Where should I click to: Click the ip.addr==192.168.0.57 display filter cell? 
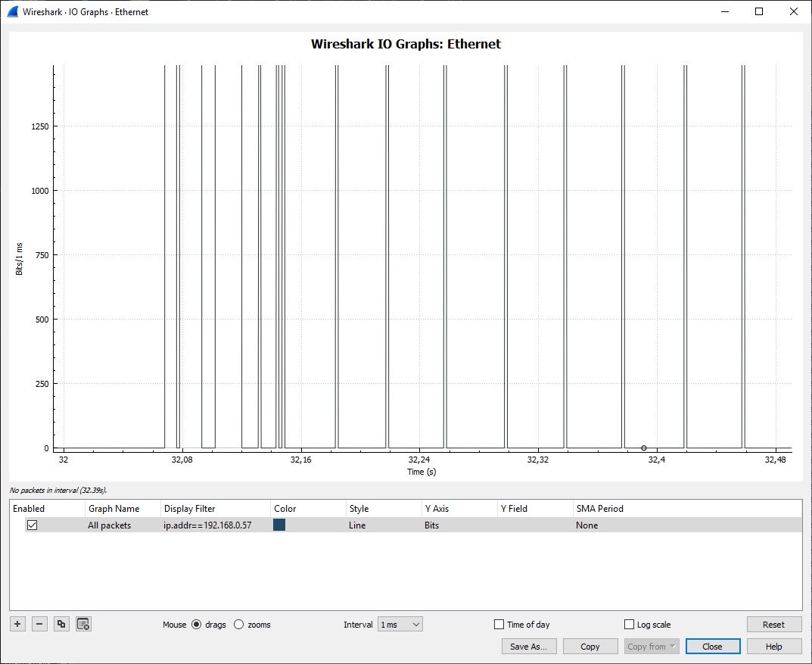pyautogui.click(x=207, y=525)
